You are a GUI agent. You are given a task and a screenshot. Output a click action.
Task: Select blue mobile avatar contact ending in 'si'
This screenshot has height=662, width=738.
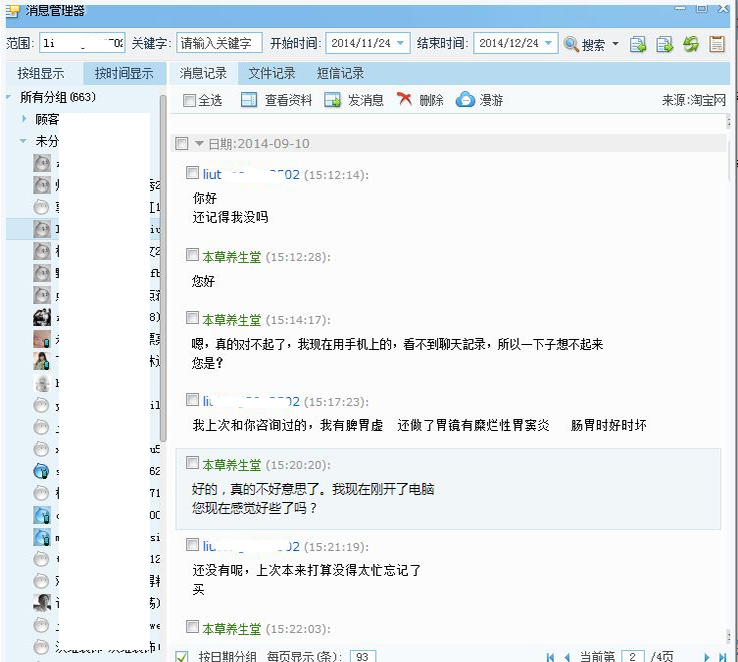42,537
